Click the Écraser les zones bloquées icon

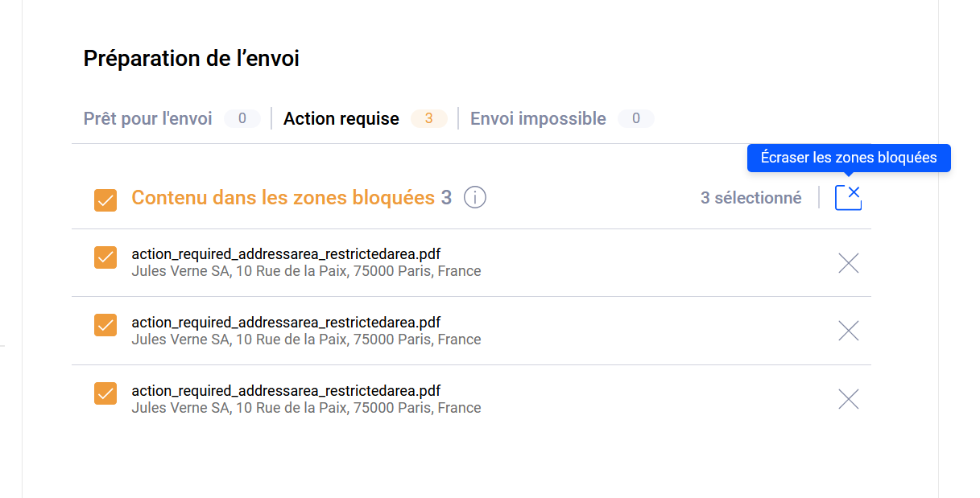[848, 197]
